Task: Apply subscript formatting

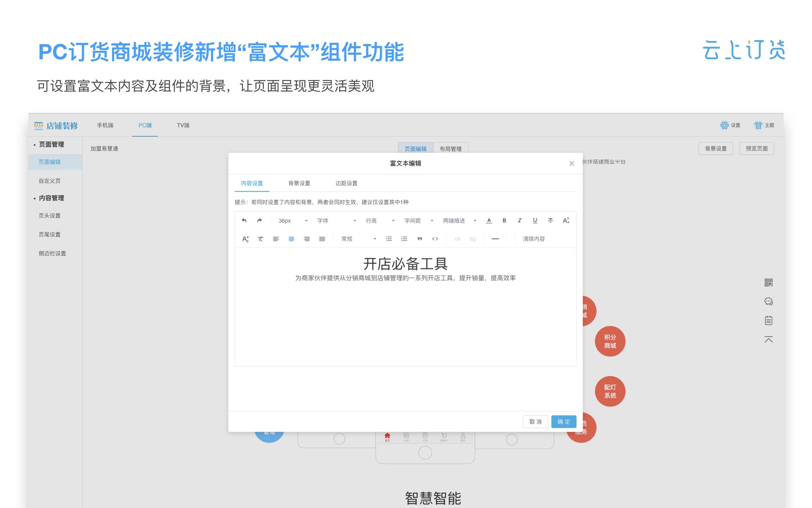Action: coord(245,239)
